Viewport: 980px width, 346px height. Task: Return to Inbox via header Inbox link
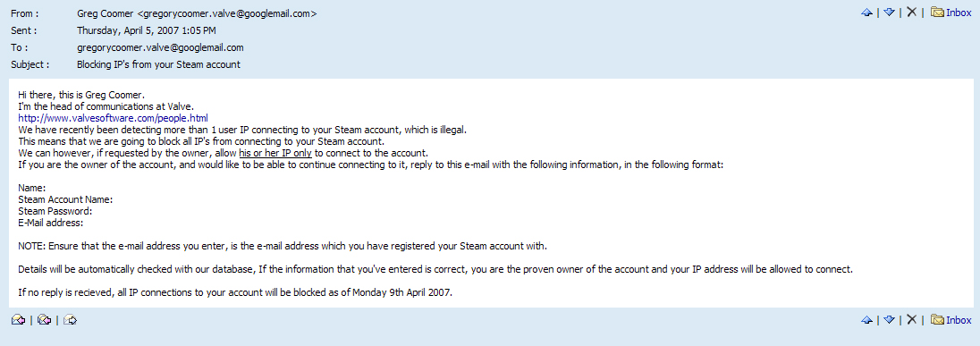click(959, 13)
